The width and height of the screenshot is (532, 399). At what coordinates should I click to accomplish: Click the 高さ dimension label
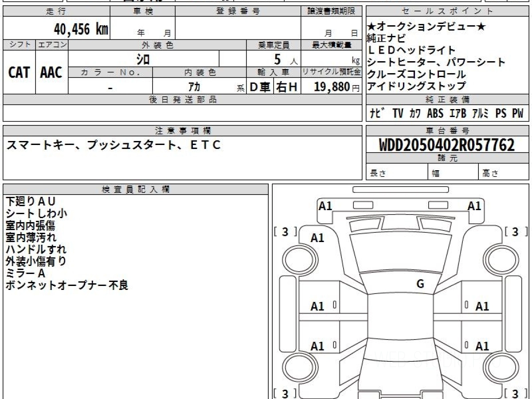click(491, 173)
